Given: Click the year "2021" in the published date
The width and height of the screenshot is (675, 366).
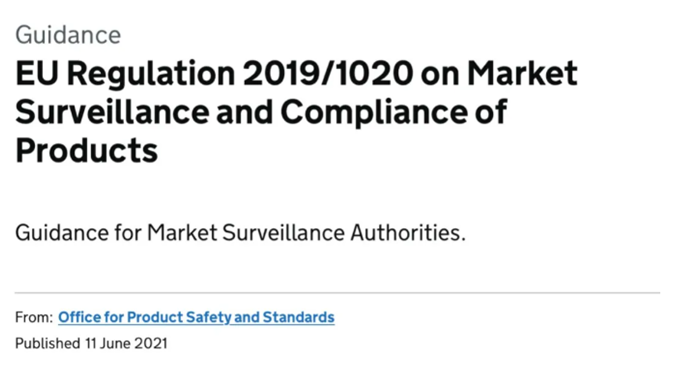Looking at the screenshot, I should [x=151, y=344].
